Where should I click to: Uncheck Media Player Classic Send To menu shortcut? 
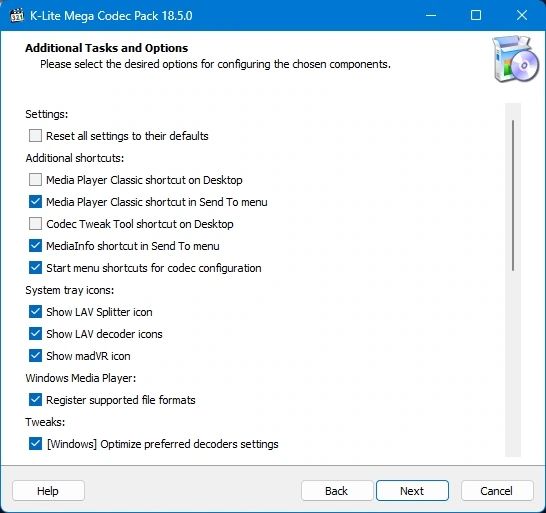pyautogui.click(x=35, y=202)
